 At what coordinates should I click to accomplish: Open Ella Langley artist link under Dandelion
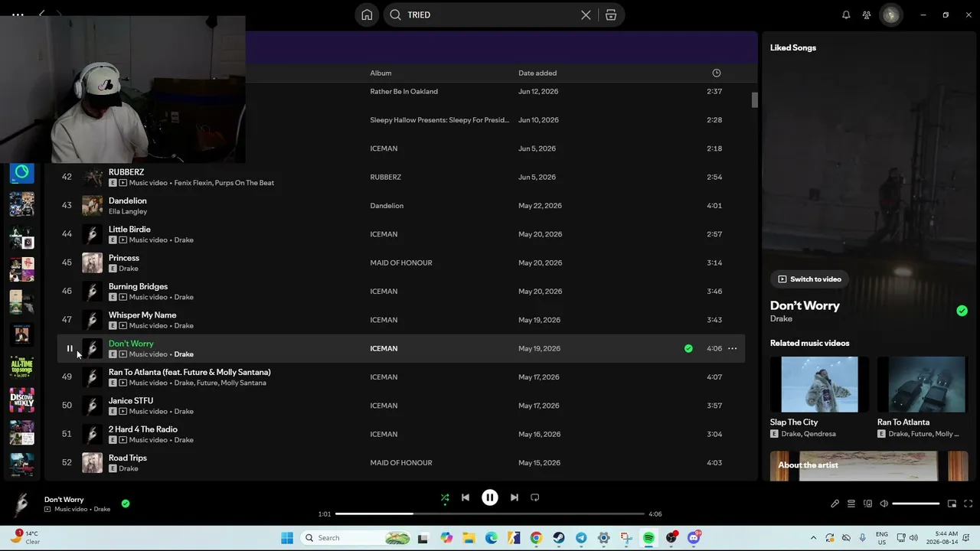tap(128, 211)
